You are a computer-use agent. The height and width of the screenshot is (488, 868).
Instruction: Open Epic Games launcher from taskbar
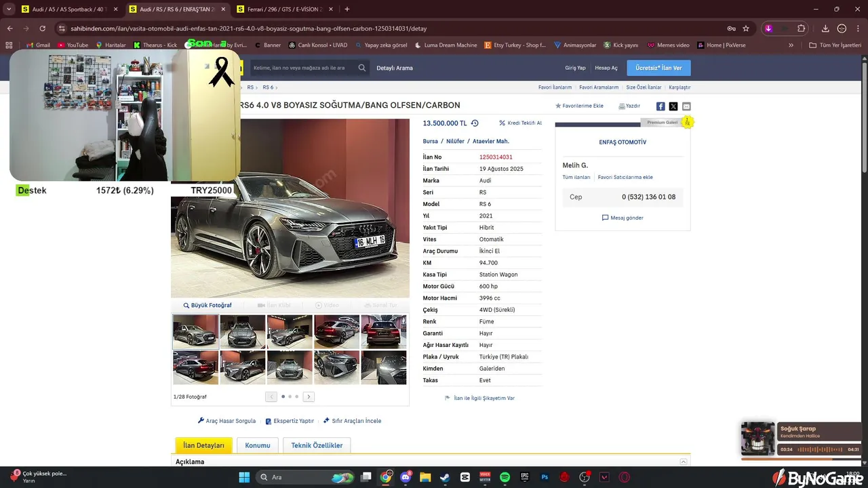coord(525,477)
